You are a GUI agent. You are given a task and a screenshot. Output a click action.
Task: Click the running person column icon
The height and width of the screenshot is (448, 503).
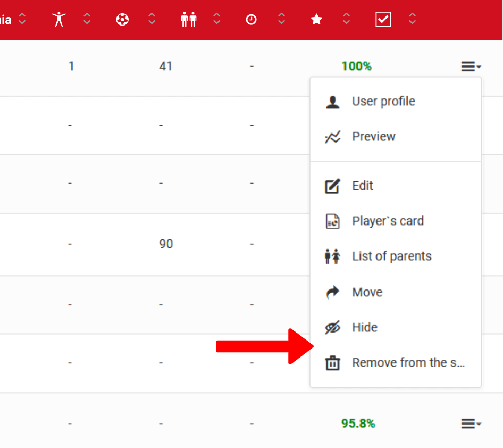(x=58, y=19)
